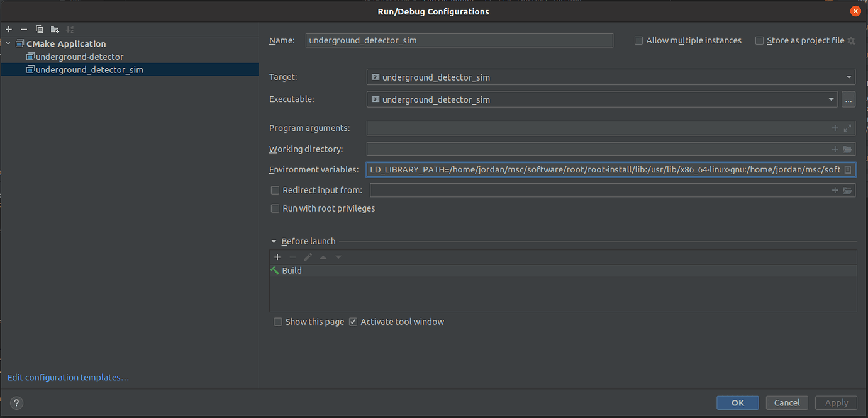Screen dimensions: 868x418
Task: Apply the configuration changes
Action: click(x=836, y=402)
